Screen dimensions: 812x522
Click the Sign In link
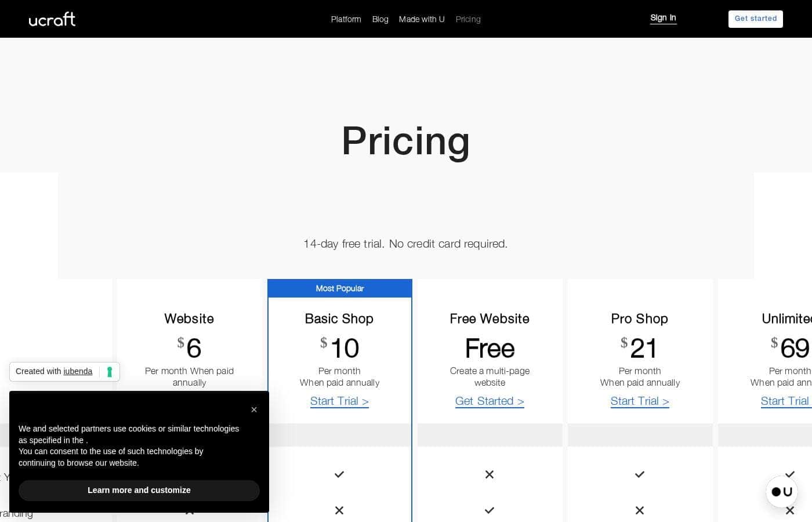(663, 18)
